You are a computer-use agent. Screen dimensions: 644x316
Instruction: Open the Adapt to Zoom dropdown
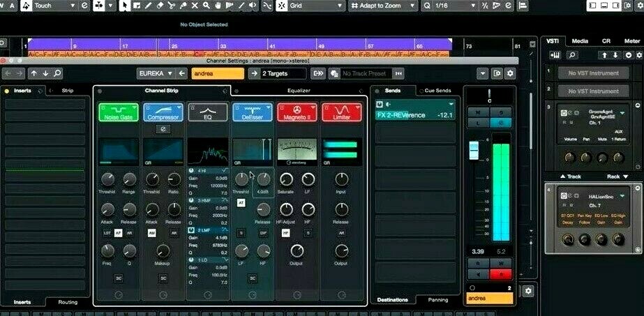[x=412, y=6]
